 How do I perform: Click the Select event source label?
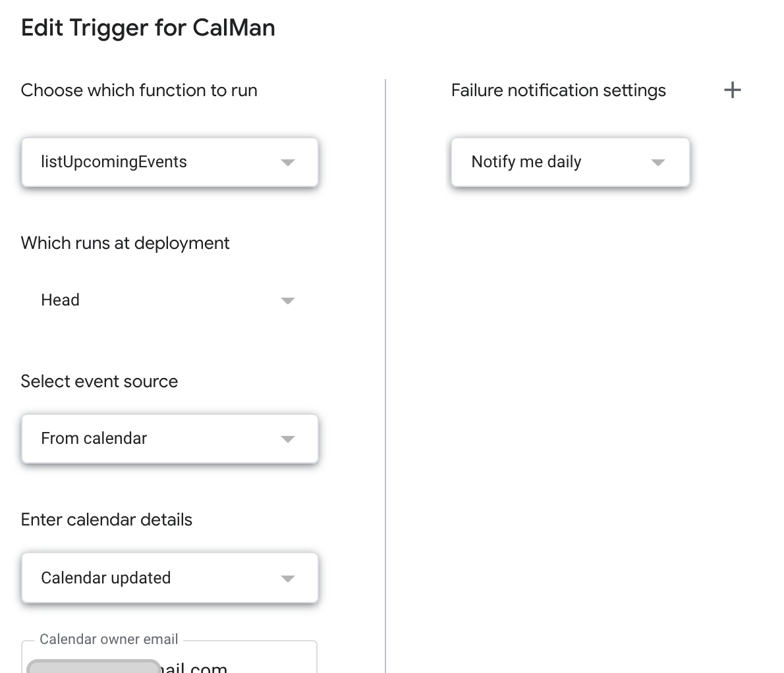pos(99,381)
